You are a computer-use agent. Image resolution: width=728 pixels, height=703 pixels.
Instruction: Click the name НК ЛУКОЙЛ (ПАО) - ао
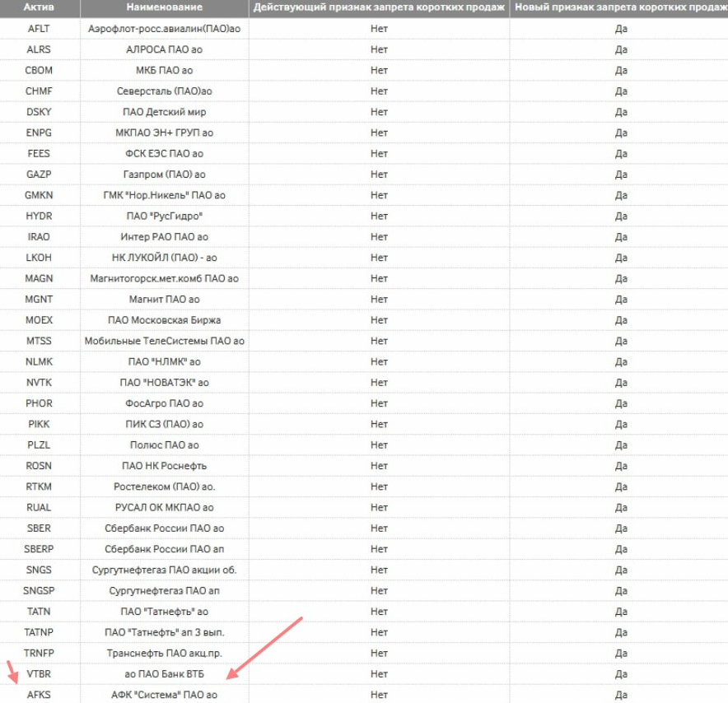point(165,258)
